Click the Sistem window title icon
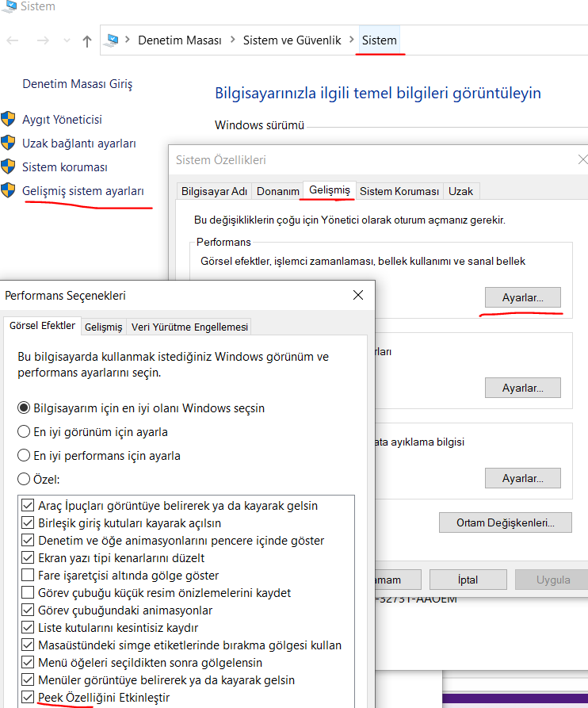 9,6
